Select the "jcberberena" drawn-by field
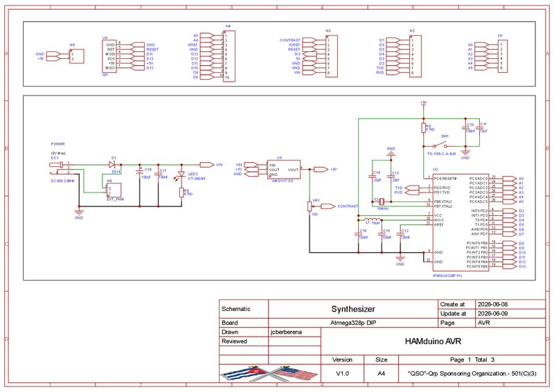 pyautogui.click(x=286, y=332)
